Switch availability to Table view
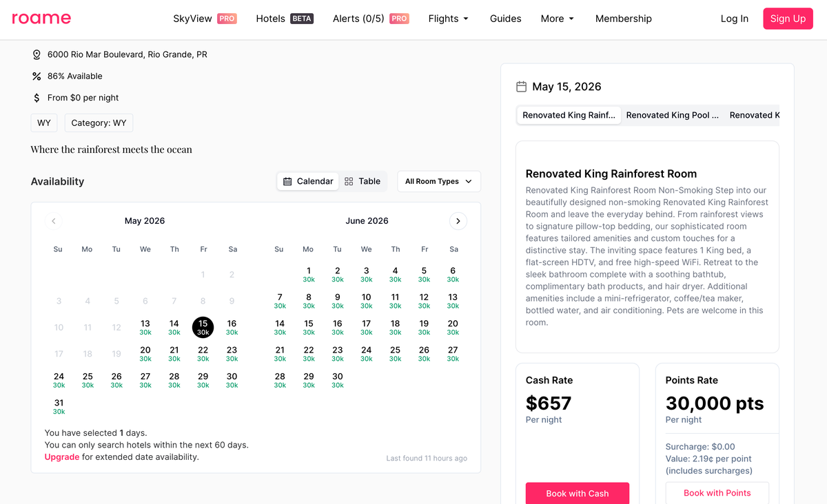827x504 pixels. [363, 181]
